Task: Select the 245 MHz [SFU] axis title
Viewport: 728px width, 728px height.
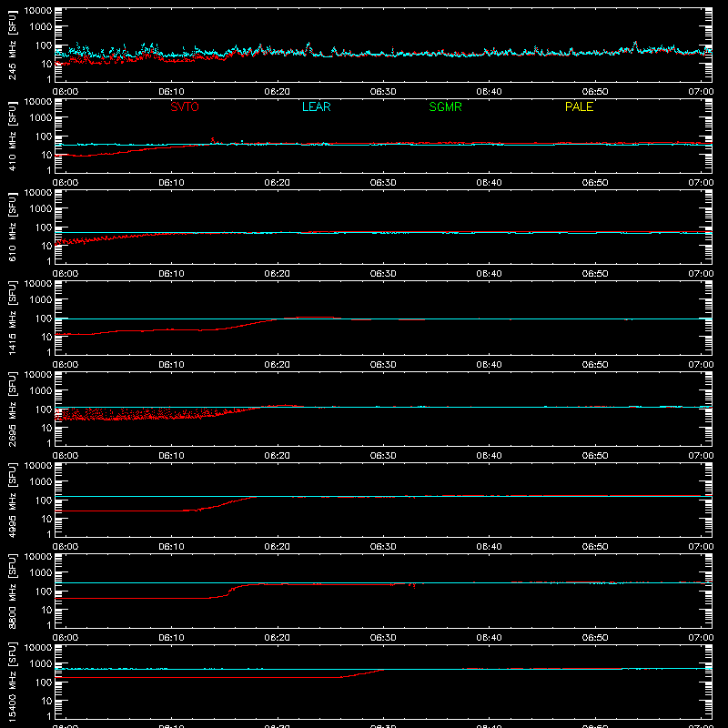Action: [12, 45]
